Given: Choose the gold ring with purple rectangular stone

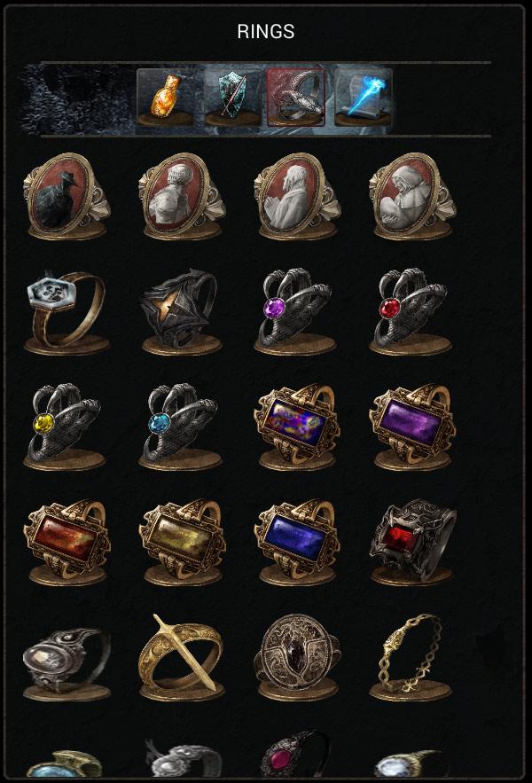Looking at the screenshot, I should click(412, 427).
